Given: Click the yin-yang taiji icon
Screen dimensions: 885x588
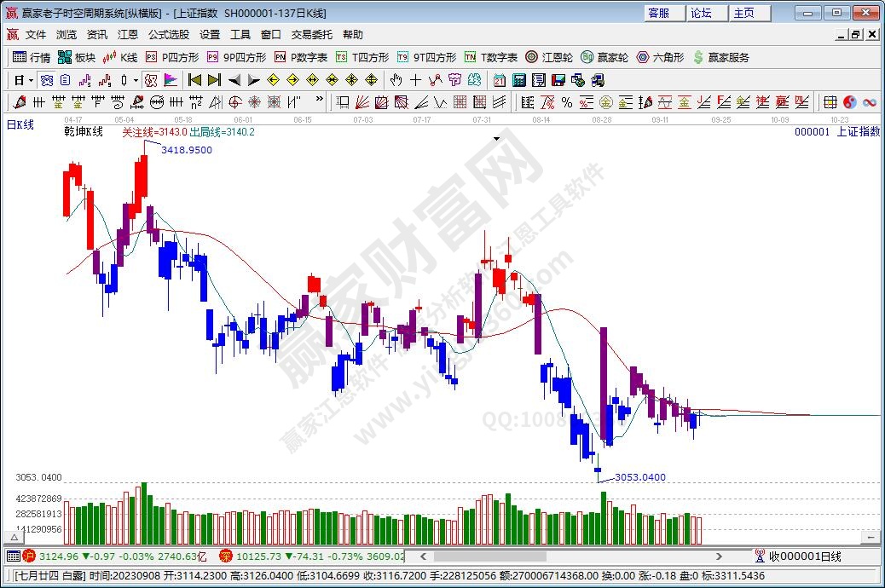Looking at the screenshot, I should [848, 102].
